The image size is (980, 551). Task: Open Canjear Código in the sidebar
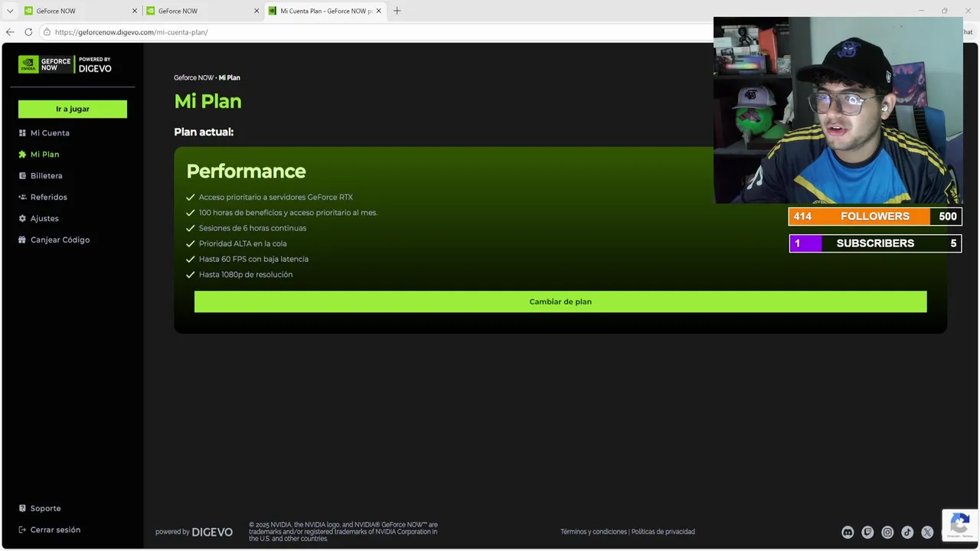point(60,240)
